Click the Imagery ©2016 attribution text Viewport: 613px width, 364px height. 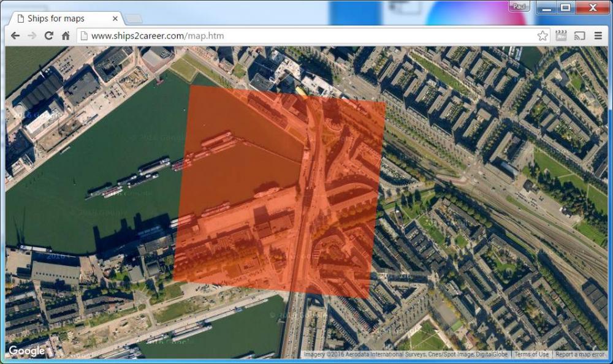[405, 354]
